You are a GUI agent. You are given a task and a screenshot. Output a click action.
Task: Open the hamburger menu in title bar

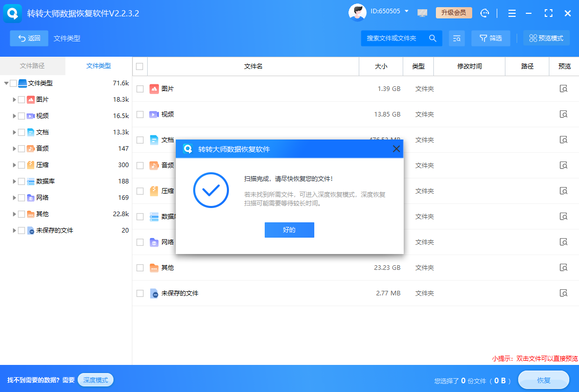click(512, 13)
